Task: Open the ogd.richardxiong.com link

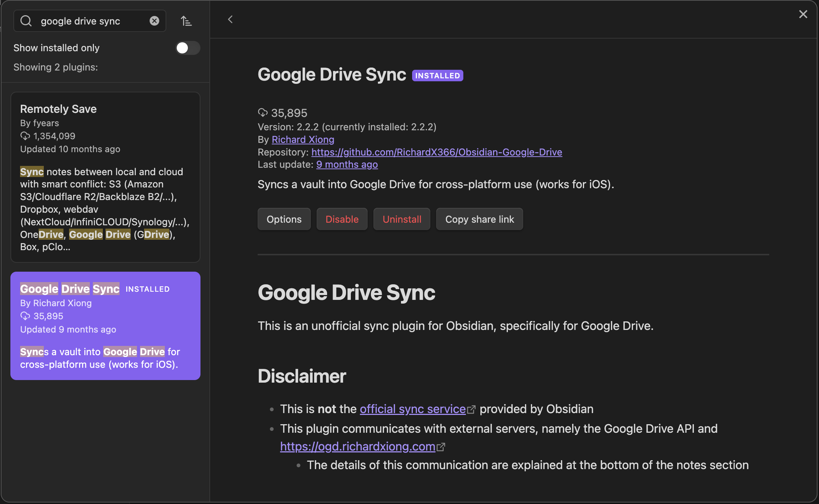Action: (358, 446)
